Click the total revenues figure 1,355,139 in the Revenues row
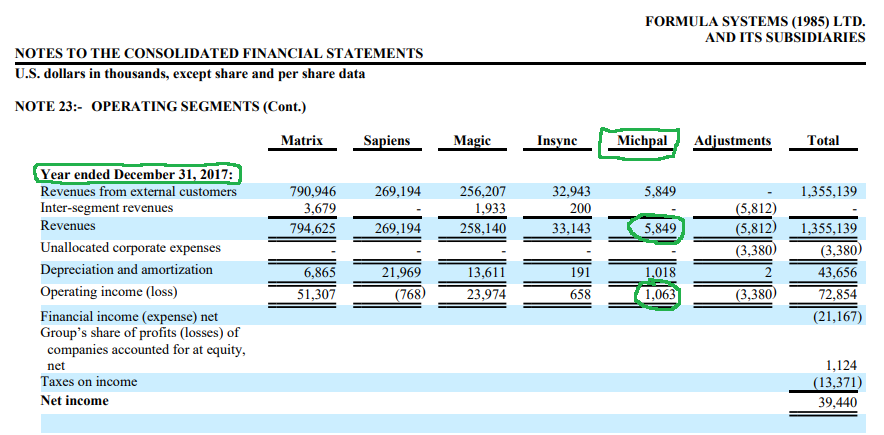The height and width of the screenshot is (435, 884). pyautogui.click(x=829, y=229)
